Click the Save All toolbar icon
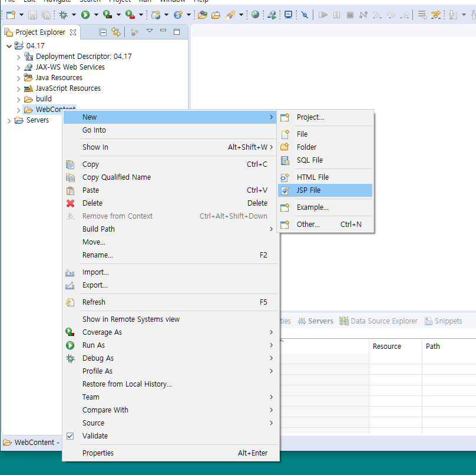 [46, 15]
